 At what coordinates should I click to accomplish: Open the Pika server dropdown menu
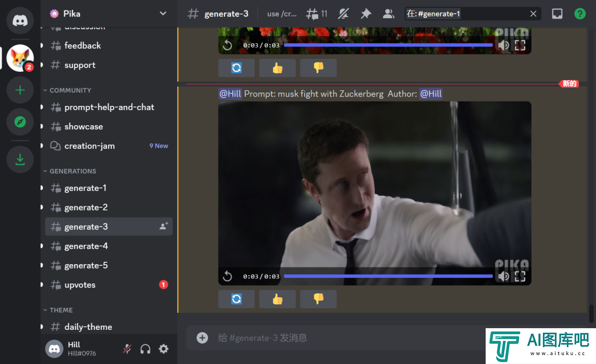click(163, 14)
